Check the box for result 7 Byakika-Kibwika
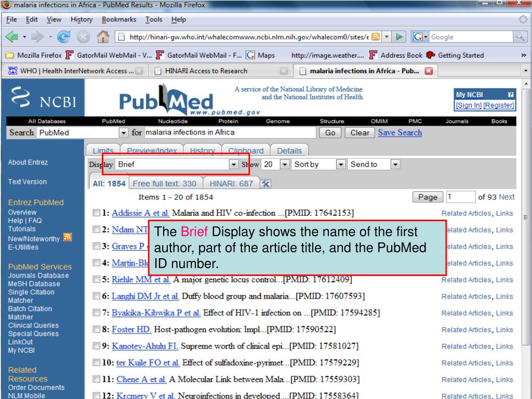 click(97, 312)
